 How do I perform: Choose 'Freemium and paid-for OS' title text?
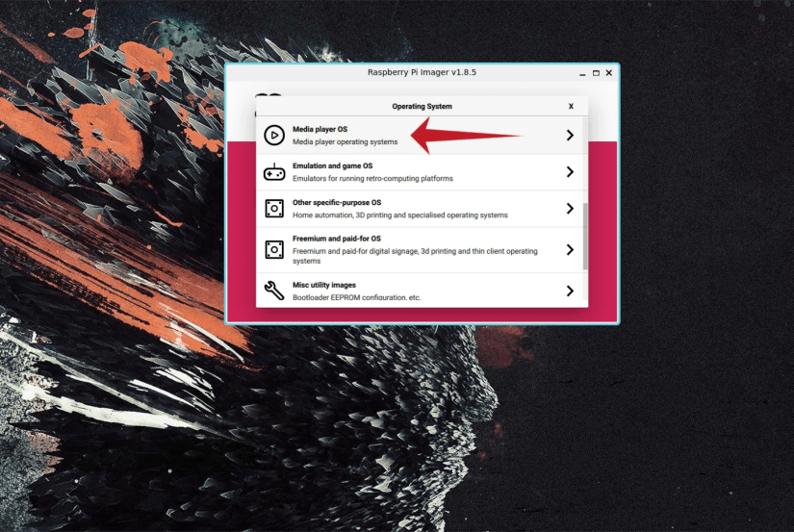pyautogui.click(x=336, y=239)
